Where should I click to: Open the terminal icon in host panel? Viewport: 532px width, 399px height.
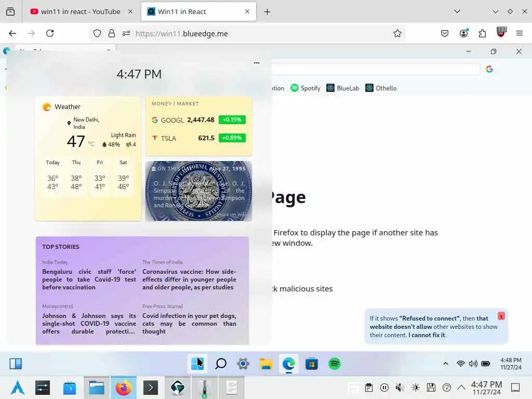(x=151, y=388)
